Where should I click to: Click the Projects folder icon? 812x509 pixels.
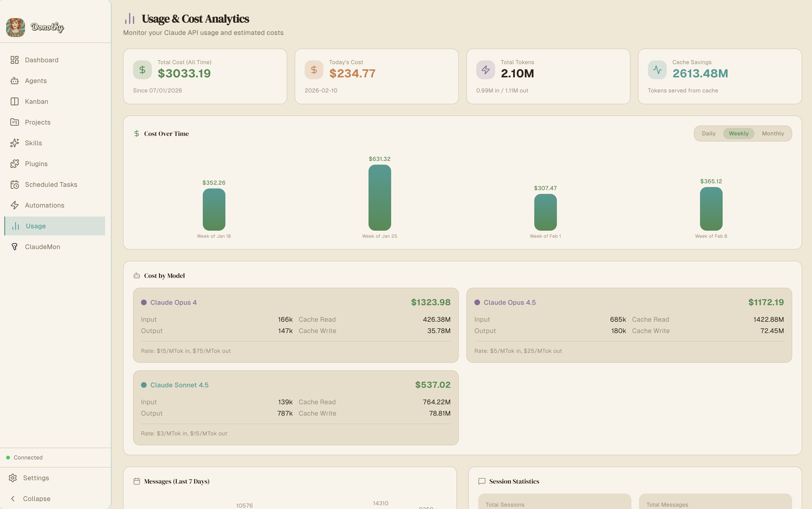click(x=14, y=122)
